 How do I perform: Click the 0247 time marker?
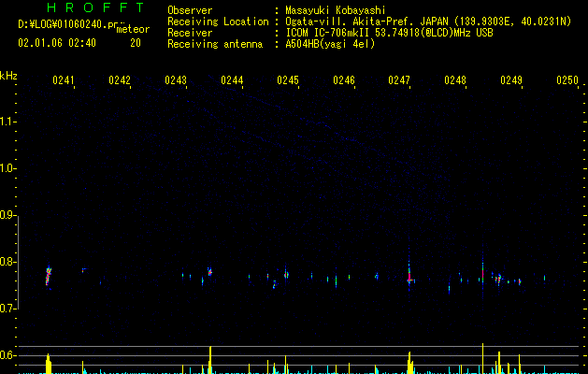tap(399, 79)
